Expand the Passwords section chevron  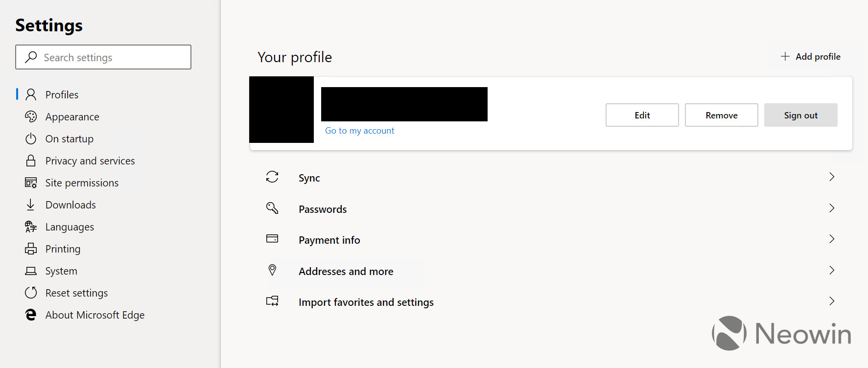pyautogui.click(x=831, y=208)
